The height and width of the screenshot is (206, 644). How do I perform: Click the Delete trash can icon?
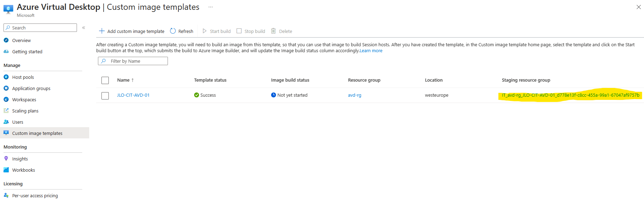(x=274, y=31)
